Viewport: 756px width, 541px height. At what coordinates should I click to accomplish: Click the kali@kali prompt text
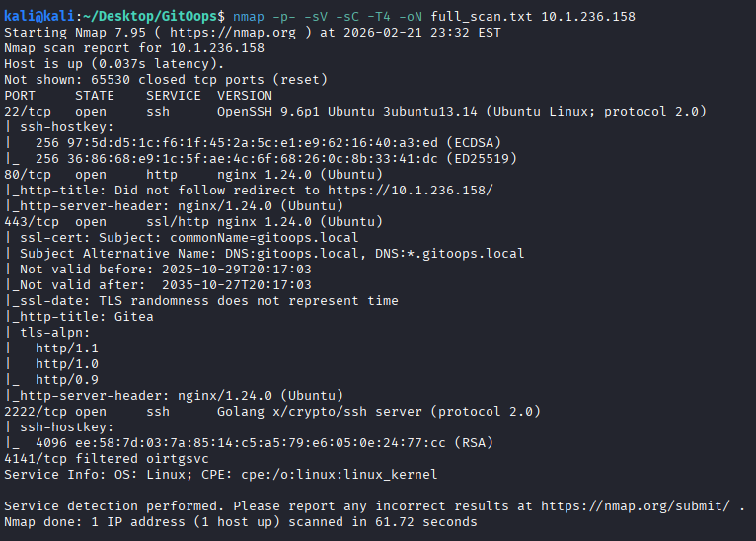pyautogui.click(x=35, y=17)
